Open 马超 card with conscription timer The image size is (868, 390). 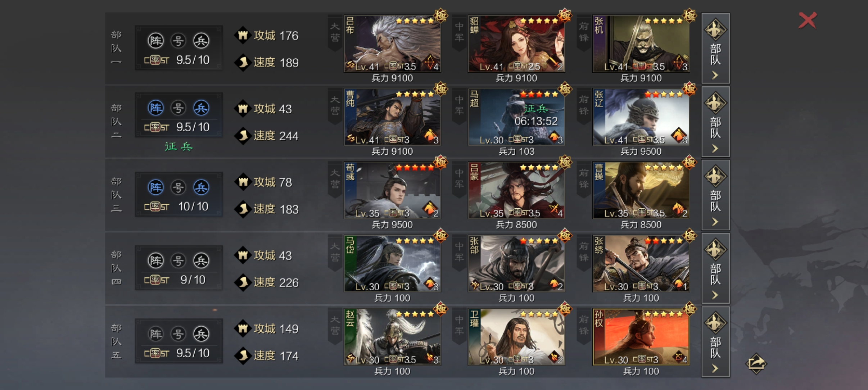(x=516, y=117)
